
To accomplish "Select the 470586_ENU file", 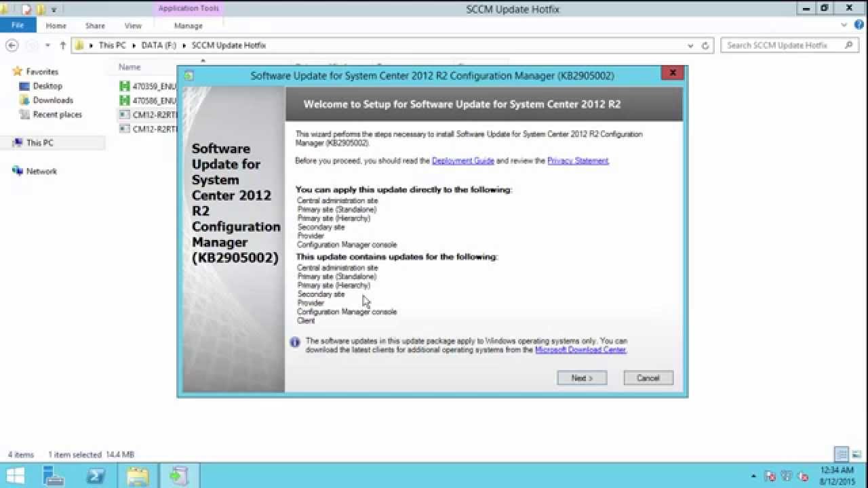I will 148,100.
